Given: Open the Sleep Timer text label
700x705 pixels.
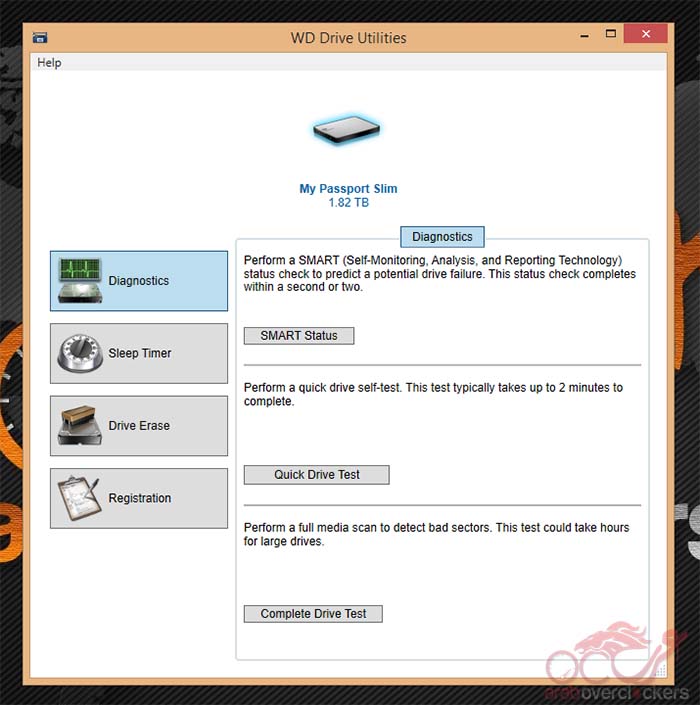Looking at the screenshot, I should [140, 353].
